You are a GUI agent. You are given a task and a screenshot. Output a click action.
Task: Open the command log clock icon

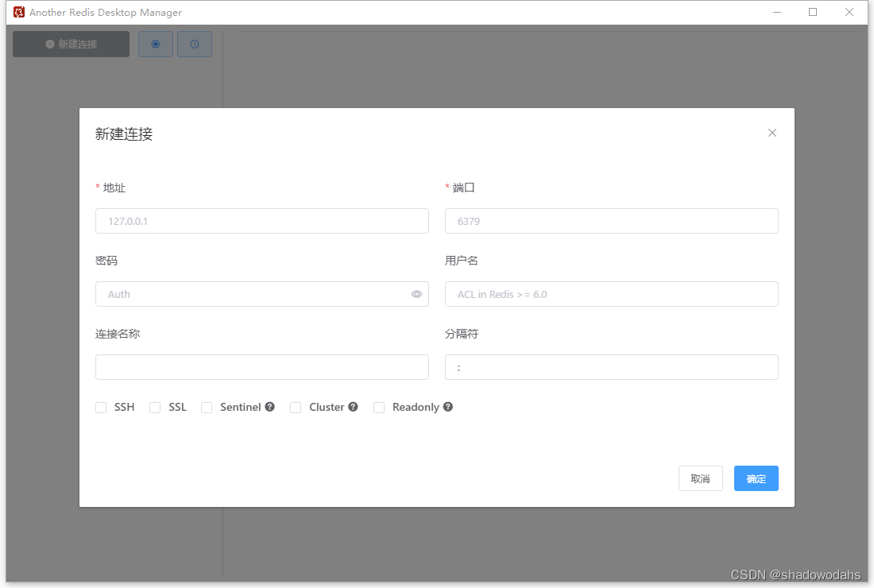tap(195, 44)
